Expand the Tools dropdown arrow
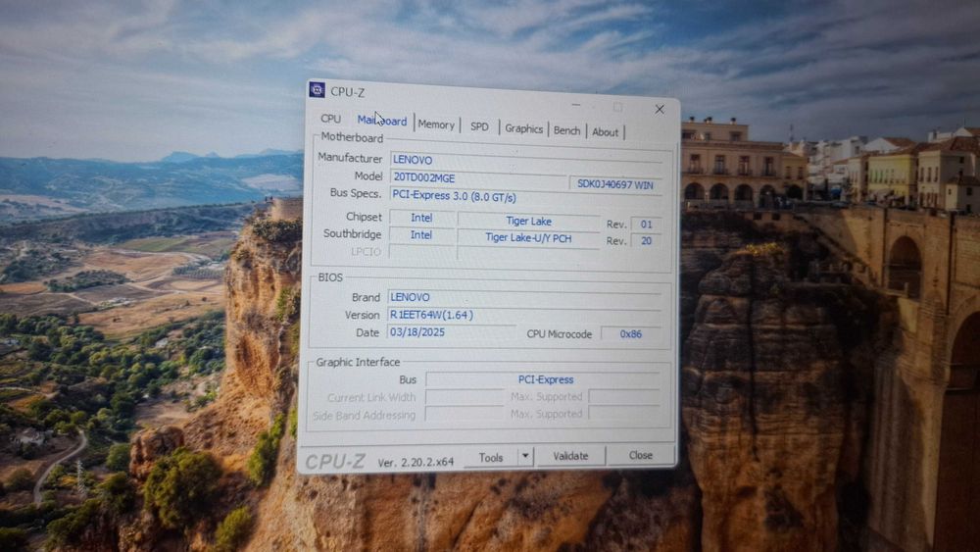The height and width of the screenshot is (552, 980). (x=525, y=457)
